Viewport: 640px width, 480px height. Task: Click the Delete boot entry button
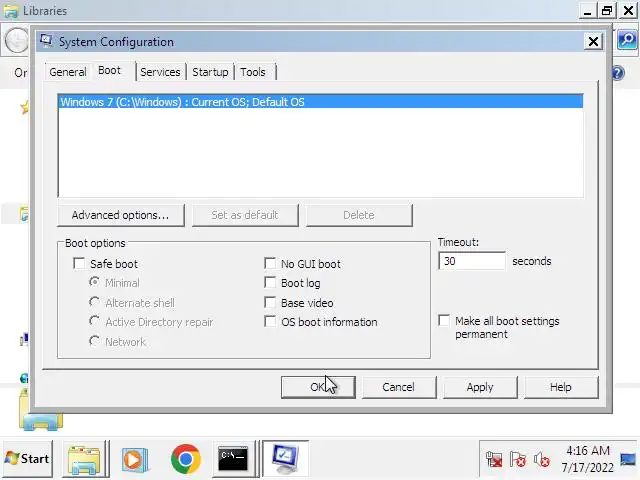(x=359, y=215)
